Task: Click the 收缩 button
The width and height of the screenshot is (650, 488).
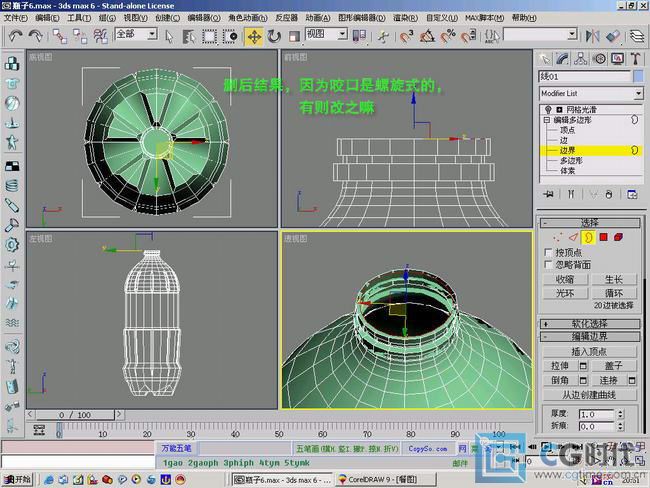Action: 565,279
